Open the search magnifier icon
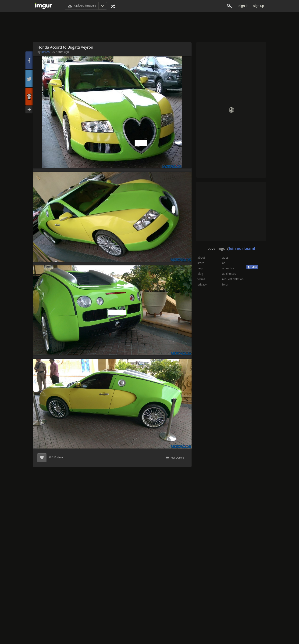 click(x=229, y=6)
